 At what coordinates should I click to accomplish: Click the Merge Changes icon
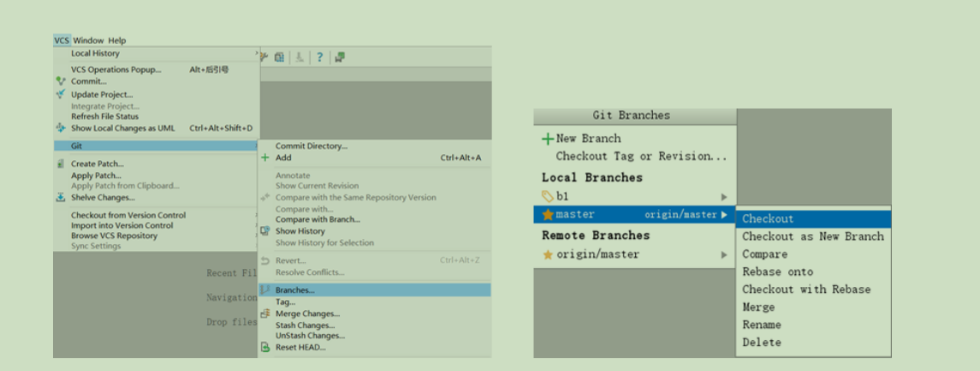tap(265, 314)
